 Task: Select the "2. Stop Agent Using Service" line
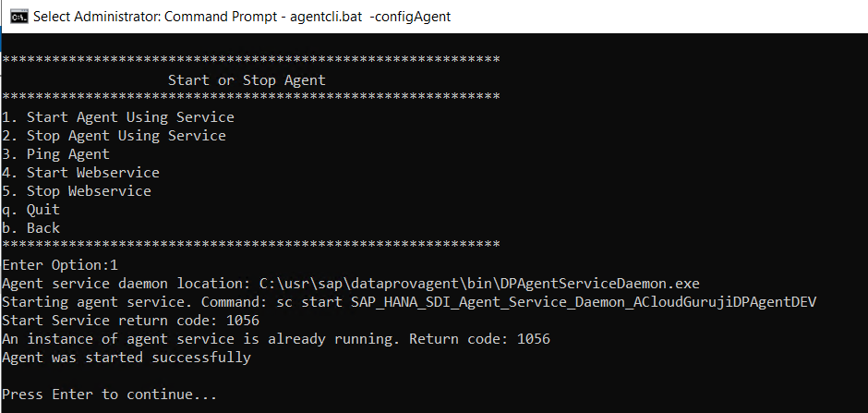tap(115, 136)
